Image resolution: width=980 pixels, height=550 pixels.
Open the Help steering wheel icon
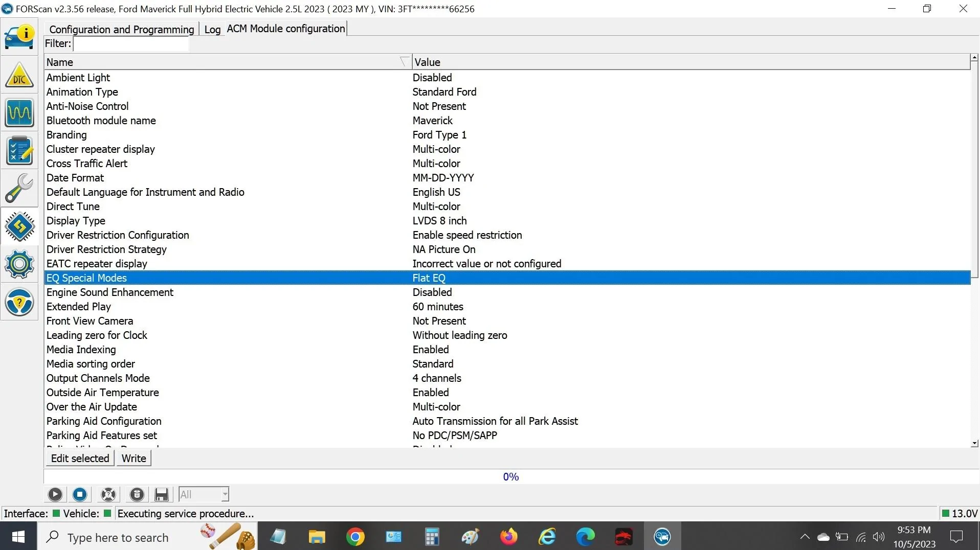[19, 302]
